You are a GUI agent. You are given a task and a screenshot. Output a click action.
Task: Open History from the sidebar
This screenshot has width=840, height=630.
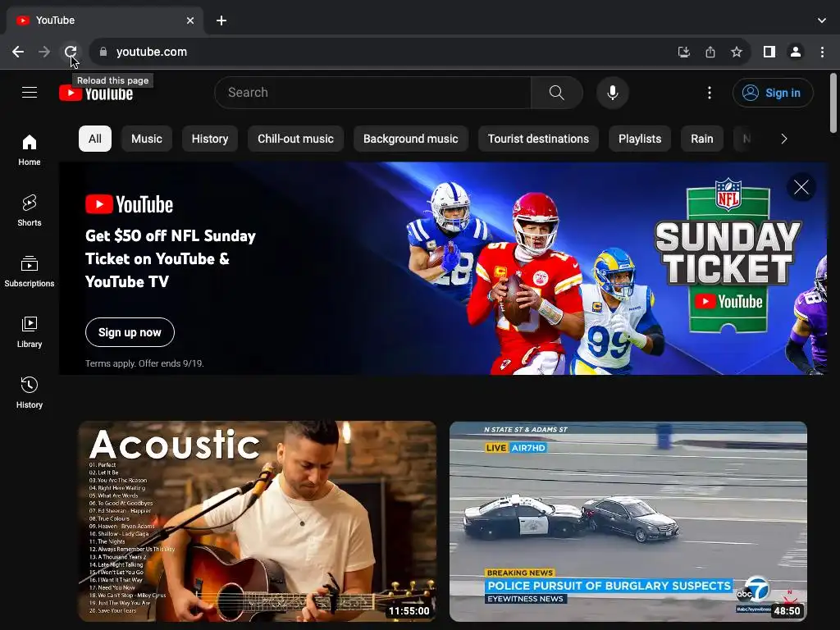coord(30,393)
